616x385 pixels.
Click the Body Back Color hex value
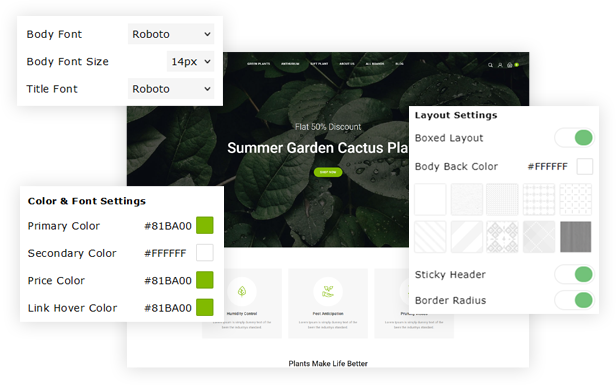[548, 167]
